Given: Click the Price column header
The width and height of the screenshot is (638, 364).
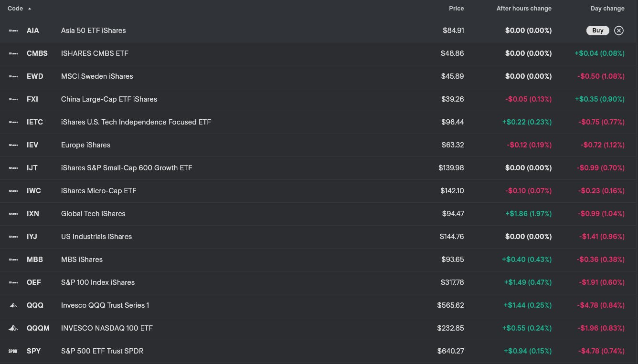Looking at the screenshot, I should pos(456,9).
